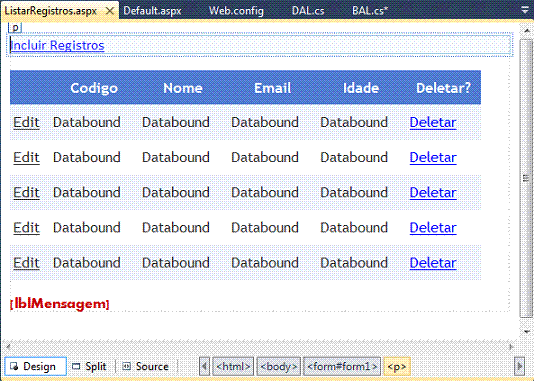Click the Nome column header
Image resolution: width=534 pixels, height=381 pixels.
pos(183,88)
